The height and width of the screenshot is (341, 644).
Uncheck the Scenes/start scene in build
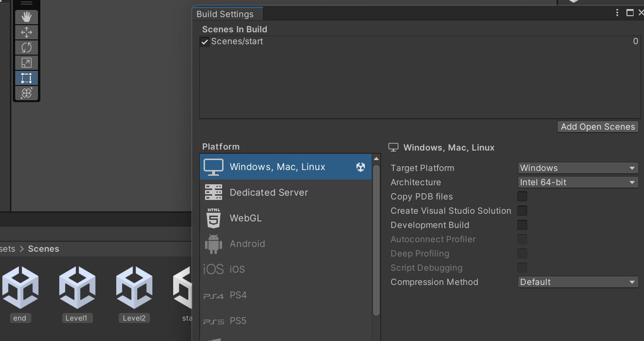point(205,42)
